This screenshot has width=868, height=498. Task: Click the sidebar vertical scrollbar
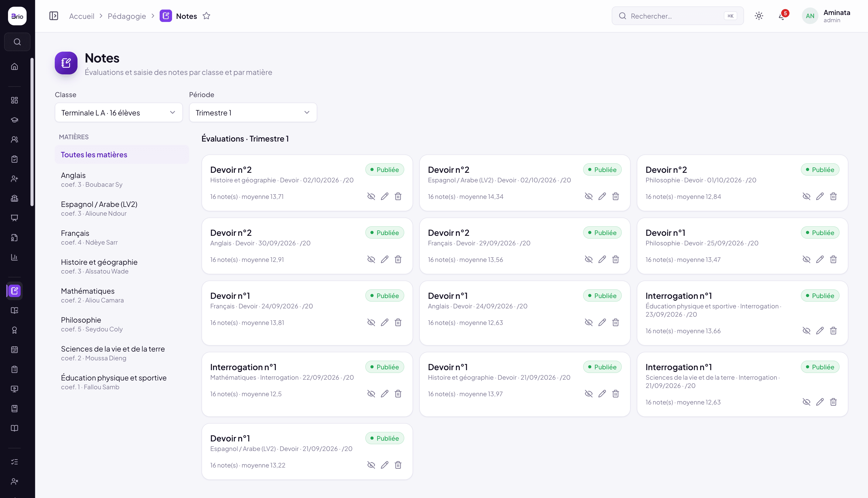point(32,132)
